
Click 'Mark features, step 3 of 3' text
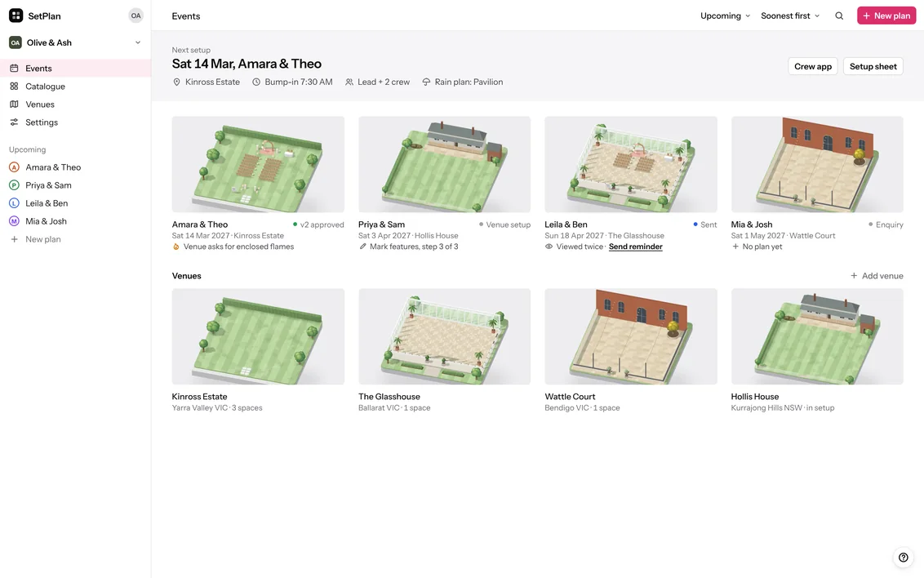(x=414, y=247)
